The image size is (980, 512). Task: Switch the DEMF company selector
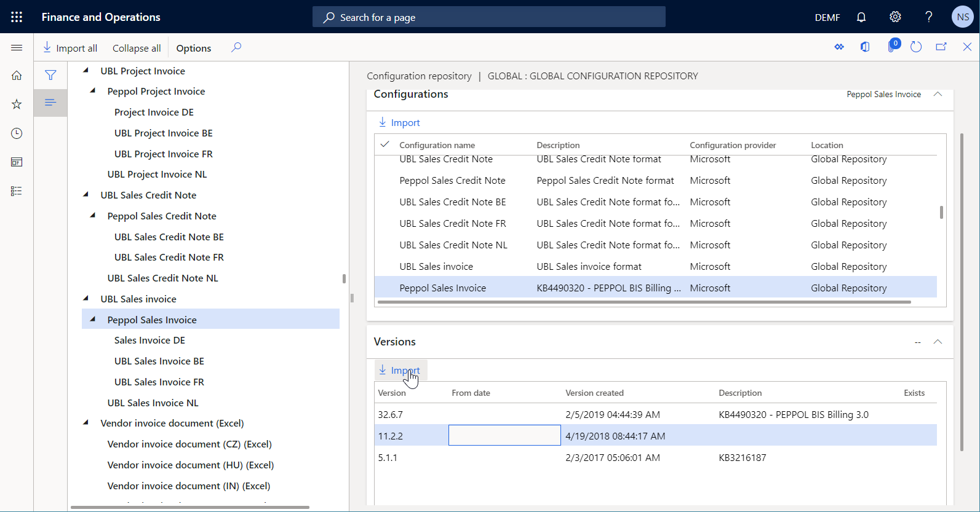click(x=827, y=17)
